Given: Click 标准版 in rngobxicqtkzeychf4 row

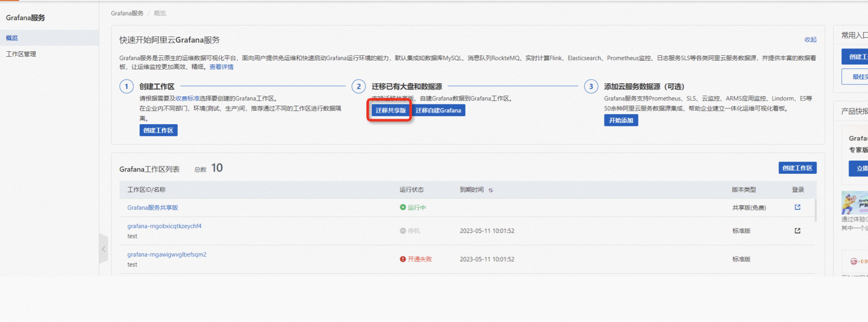Looking at the screenshot, I should pos(741,231).
